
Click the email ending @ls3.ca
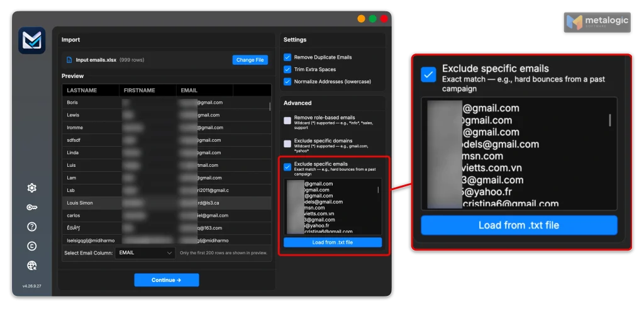tap(209, 203)
